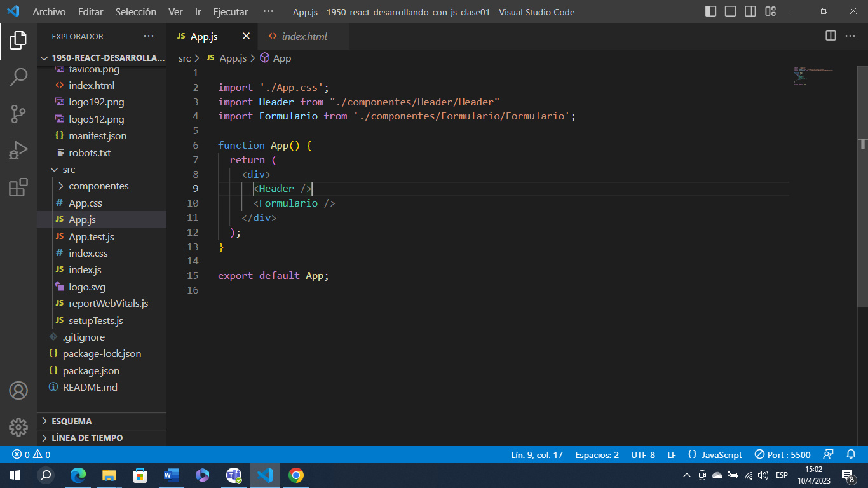The image size is (868, 488).
Task: Open App.test.js in the explorer
Action: (x=102, y=236)
